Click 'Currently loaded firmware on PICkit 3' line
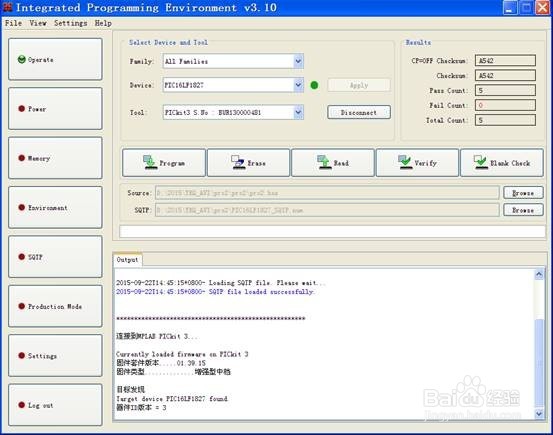Viewport: 553px width, 435px height. click(182, 354)
